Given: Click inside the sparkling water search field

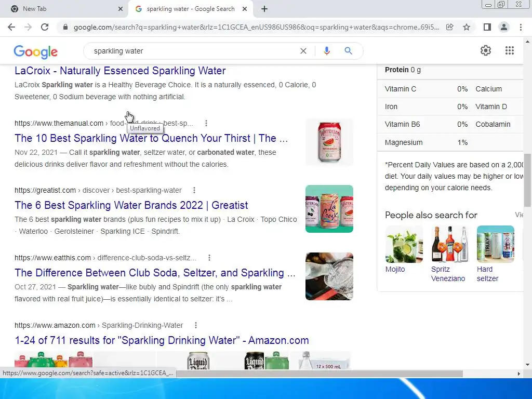Looking at the screenshot, I should [193, 51].
